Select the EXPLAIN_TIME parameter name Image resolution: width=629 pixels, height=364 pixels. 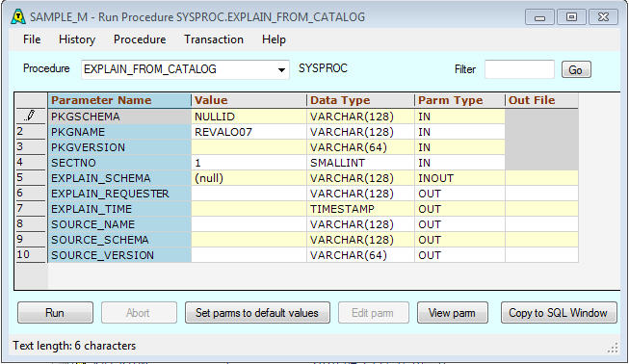(x=119, y=209)
